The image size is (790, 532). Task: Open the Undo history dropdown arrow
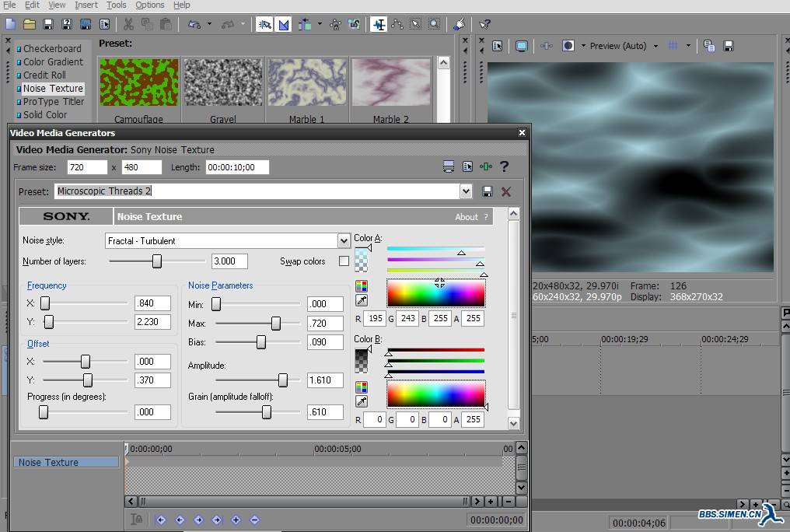[209, 23]
